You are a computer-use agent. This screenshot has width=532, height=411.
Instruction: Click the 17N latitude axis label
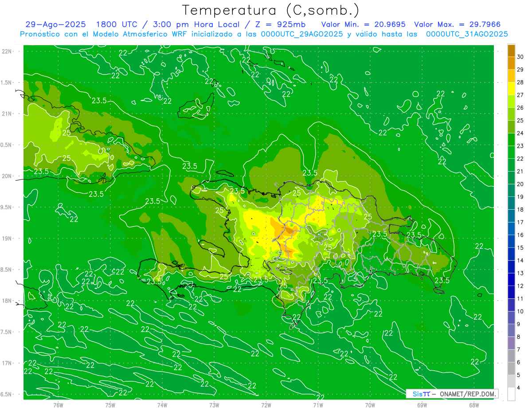[7, 363]
